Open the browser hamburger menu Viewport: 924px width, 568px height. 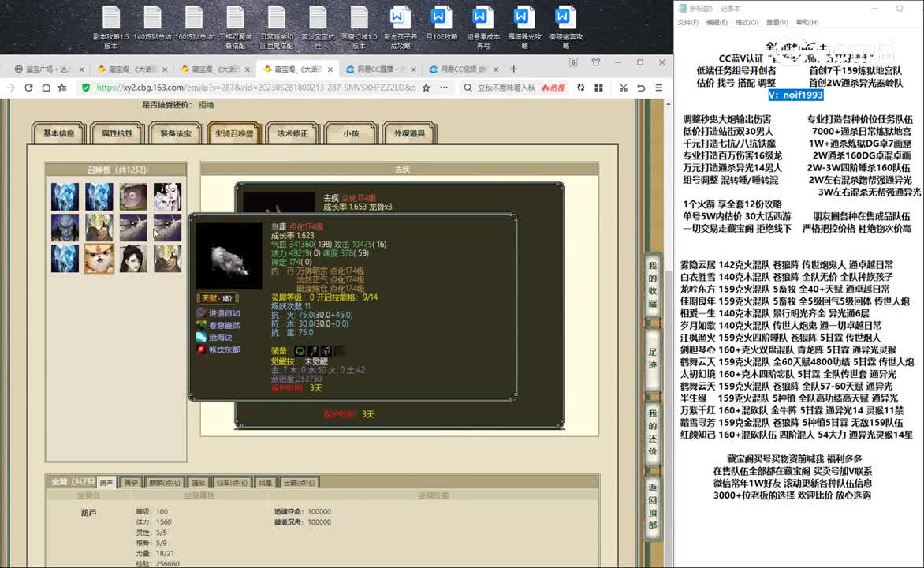[659, 88]
